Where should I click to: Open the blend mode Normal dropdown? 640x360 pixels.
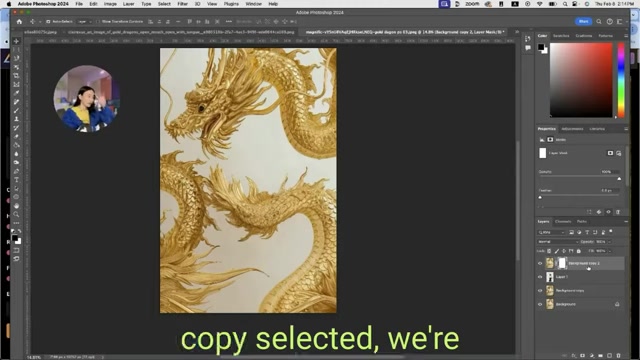[557, 242]
